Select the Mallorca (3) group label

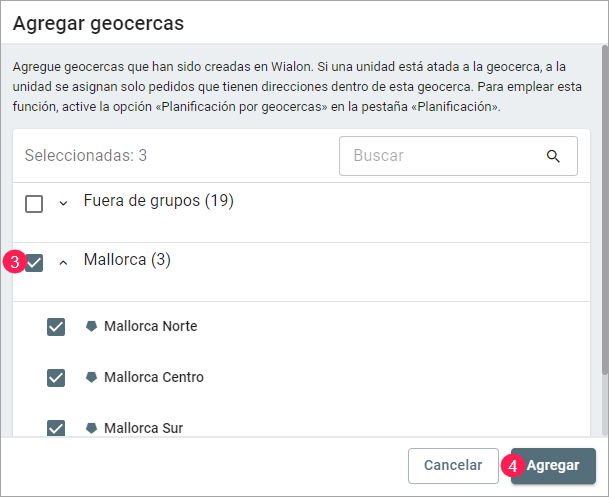point(127,260)
